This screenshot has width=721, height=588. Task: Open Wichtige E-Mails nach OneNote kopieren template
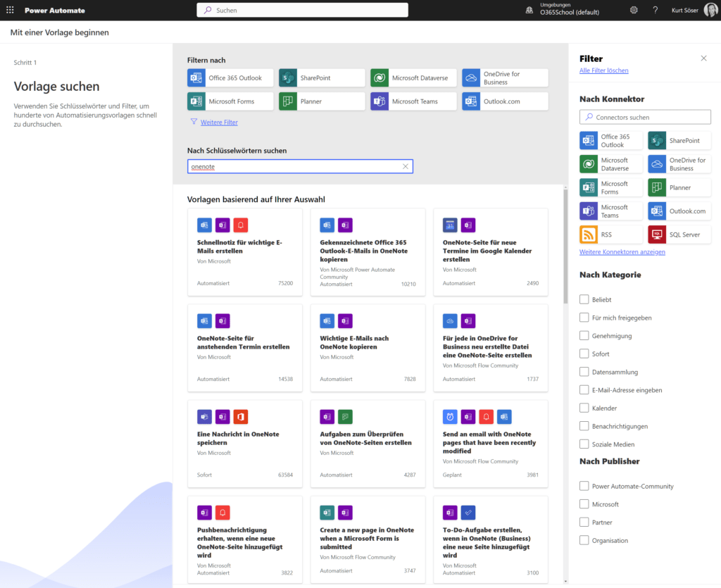point(368,348)
